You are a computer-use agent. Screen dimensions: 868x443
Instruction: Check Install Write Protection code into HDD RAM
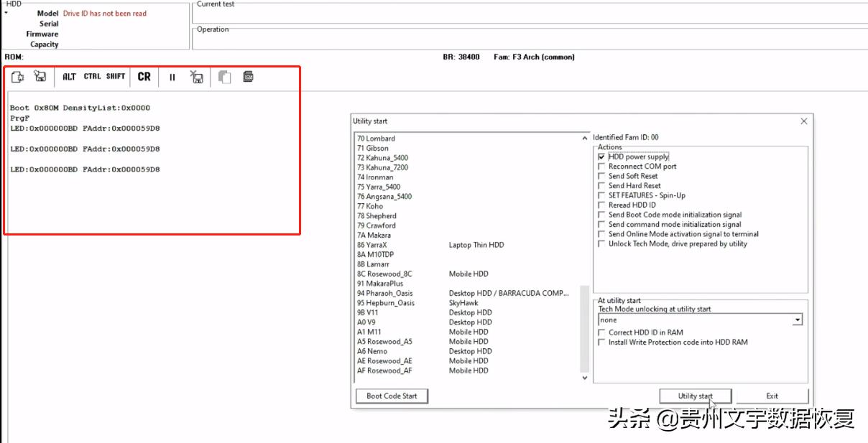(x=601, y=342)
